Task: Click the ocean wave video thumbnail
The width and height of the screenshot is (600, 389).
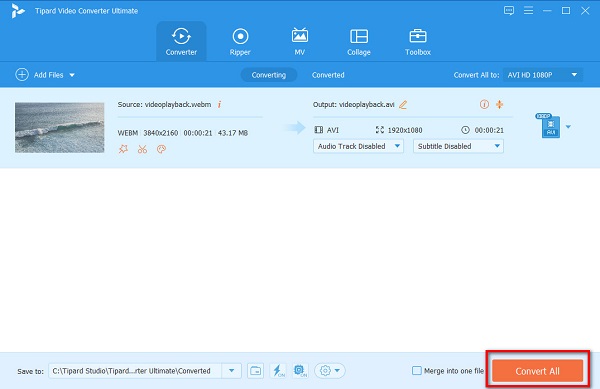Action: click(59, 127)
